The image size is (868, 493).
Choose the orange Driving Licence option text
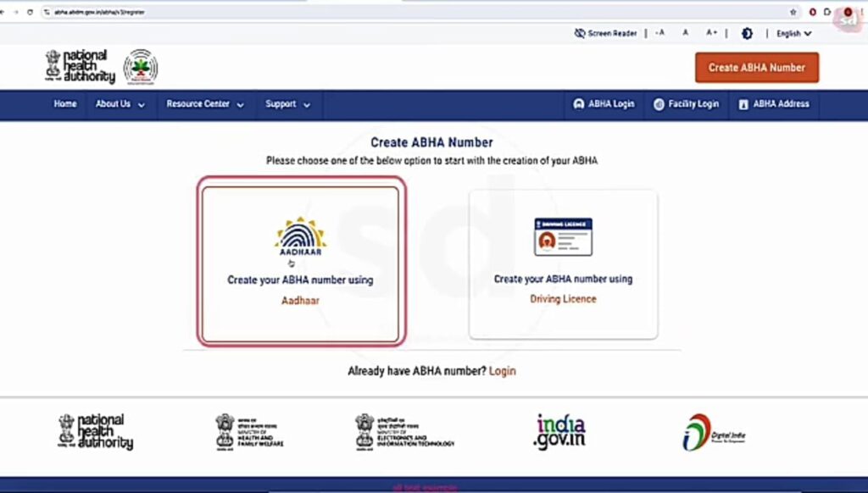point(563,299)
